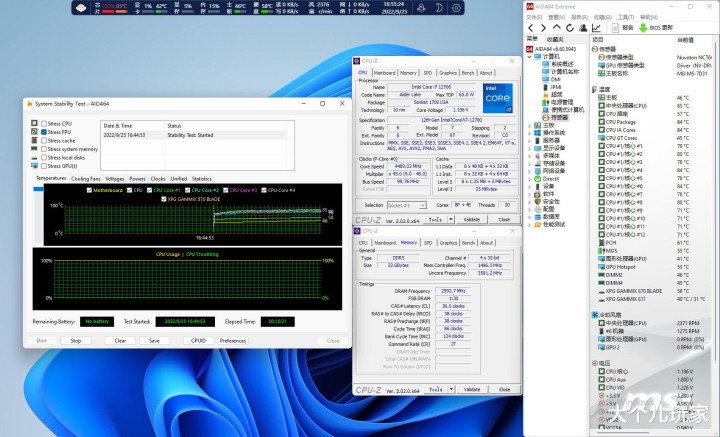Click the bell icon in top monitor bar
Viewport: 720px width, 437px height.
pos(421,8)
